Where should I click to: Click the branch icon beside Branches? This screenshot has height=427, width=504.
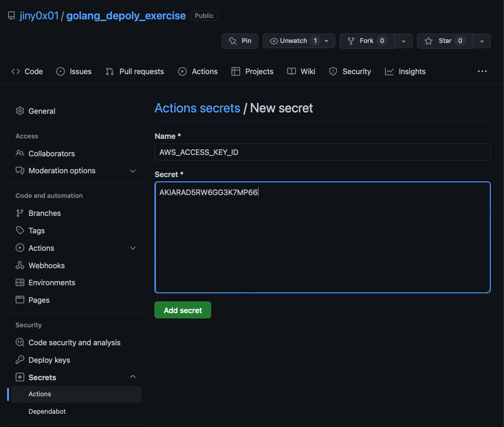[20, 213]
